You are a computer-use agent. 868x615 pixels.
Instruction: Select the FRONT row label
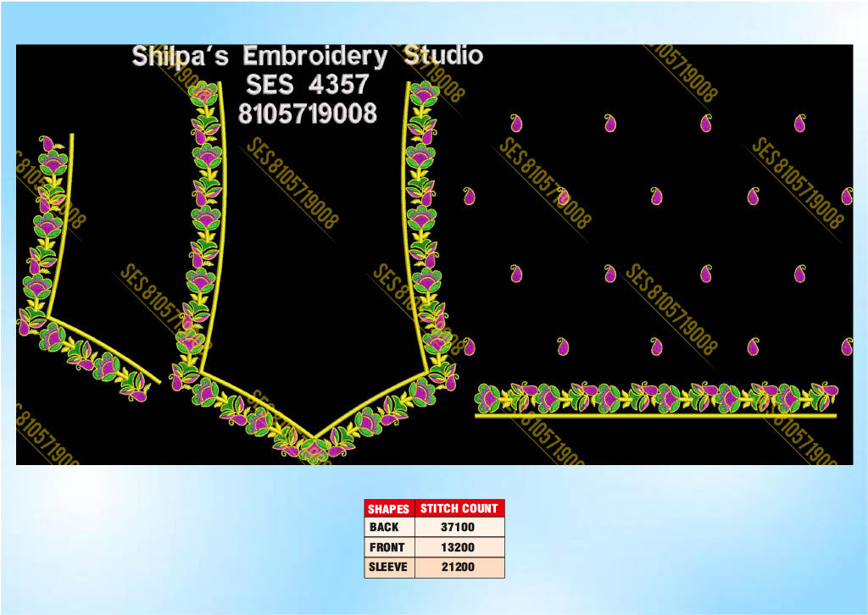click(x=387, y=547)
